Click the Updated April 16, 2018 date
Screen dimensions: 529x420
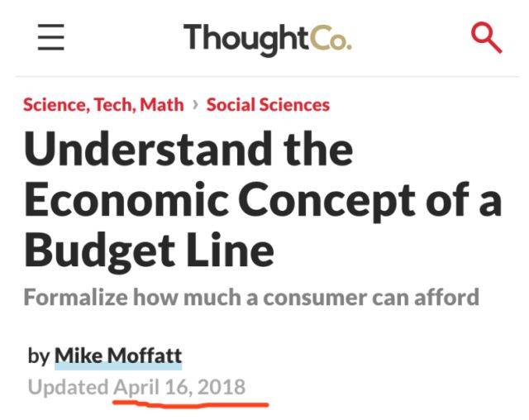[x=136, y=387]
